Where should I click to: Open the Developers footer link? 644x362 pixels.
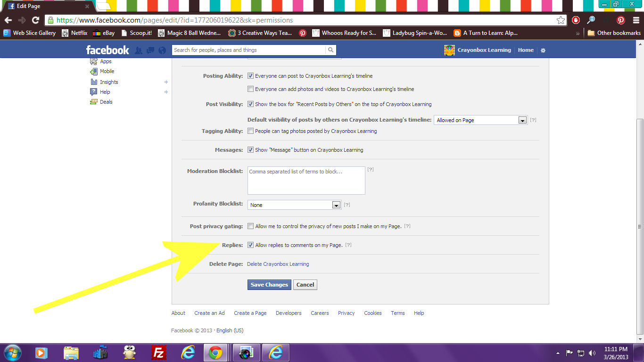289,313
